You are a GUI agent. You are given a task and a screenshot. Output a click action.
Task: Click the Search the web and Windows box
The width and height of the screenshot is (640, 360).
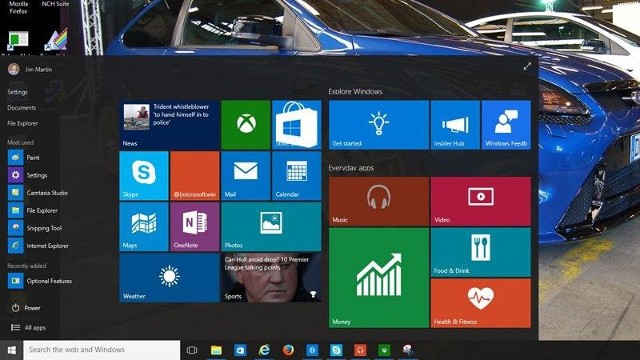[x=102, y=350]
